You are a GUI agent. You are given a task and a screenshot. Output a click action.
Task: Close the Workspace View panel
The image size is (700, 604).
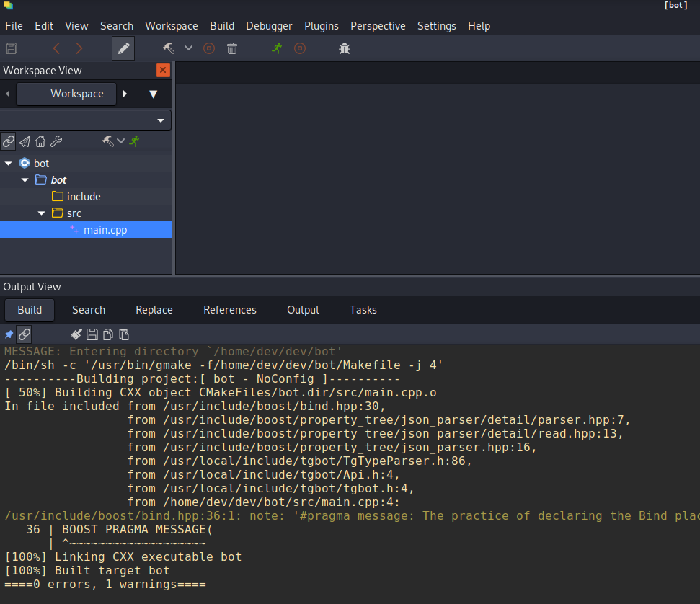163,70
